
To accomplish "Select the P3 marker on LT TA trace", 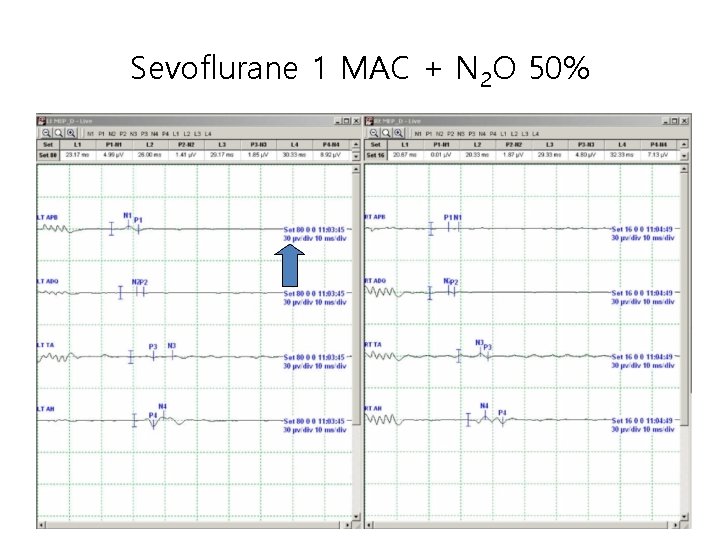I will 153,347.
